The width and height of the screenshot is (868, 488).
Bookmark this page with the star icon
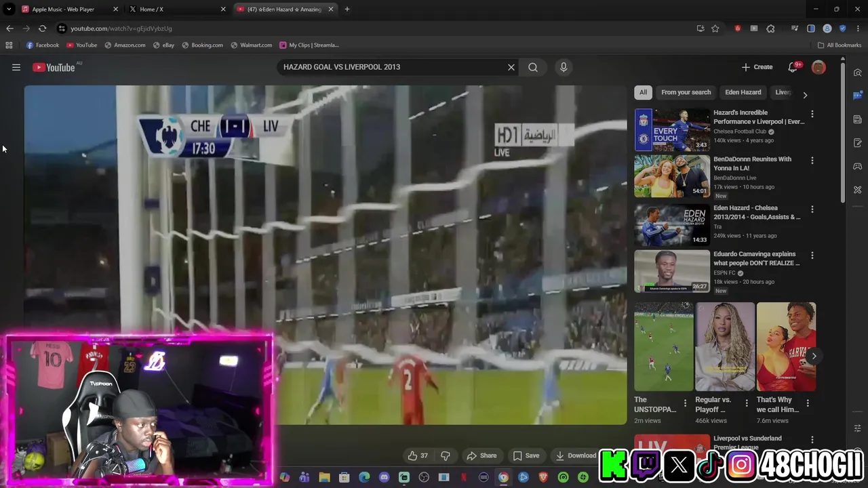click(715, 28)
